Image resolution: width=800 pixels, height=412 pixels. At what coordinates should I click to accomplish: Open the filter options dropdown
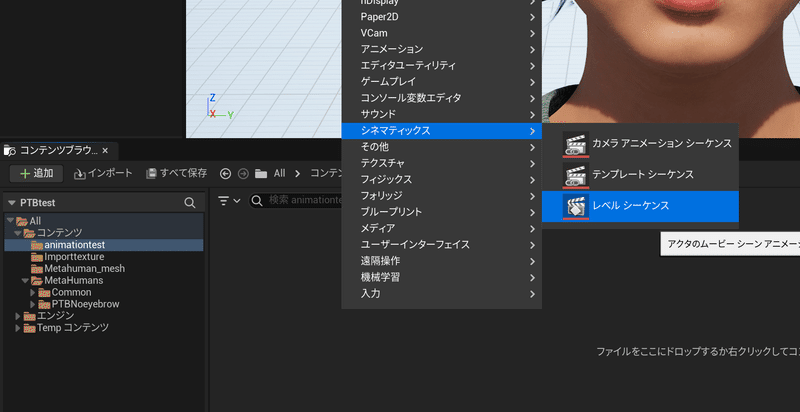(x=230, y=201)
